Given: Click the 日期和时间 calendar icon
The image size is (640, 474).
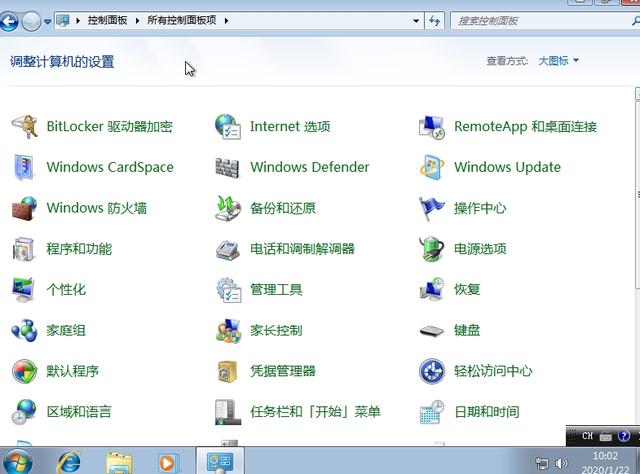Looking at the screenshot, I should 432,412.
